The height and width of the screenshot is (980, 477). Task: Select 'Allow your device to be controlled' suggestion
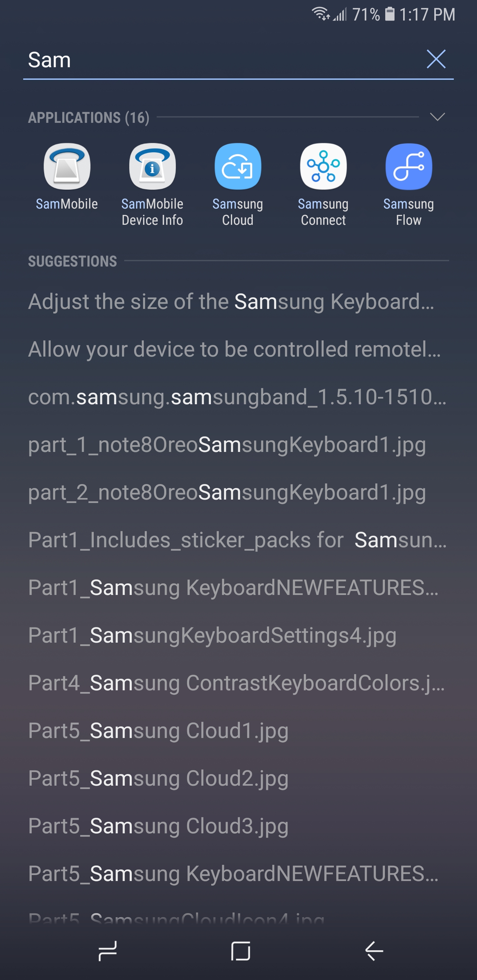click(234, 349)
